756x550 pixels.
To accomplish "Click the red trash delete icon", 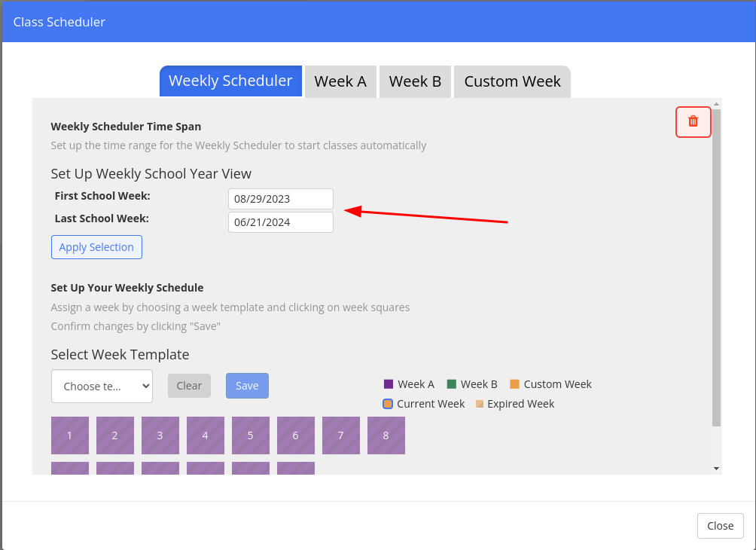I will click(x=693, y=121).
